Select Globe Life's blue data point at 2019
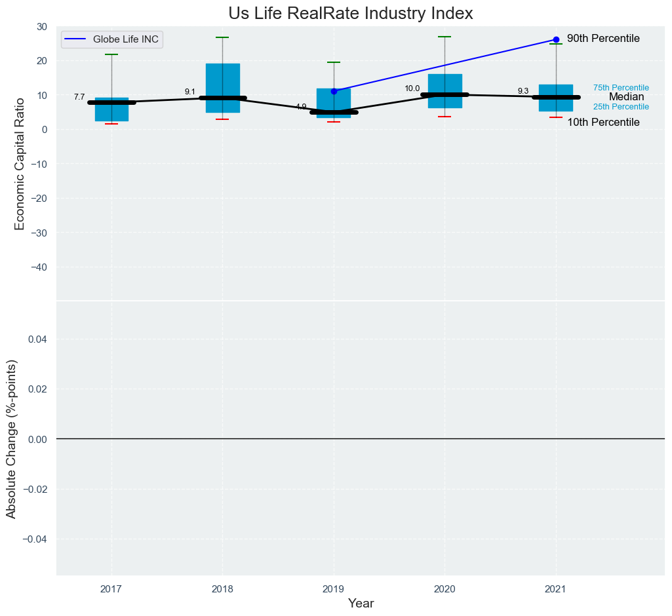Image resolution: width=672 pixels, height=616 pixels. point(334,91)
